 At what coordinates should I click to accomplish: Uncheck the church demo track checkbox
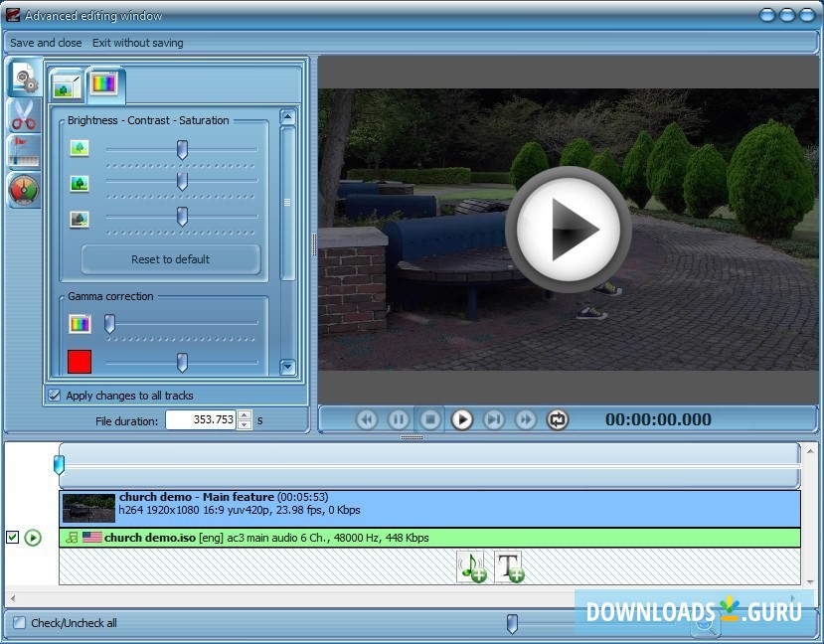(x=12, y=537)
